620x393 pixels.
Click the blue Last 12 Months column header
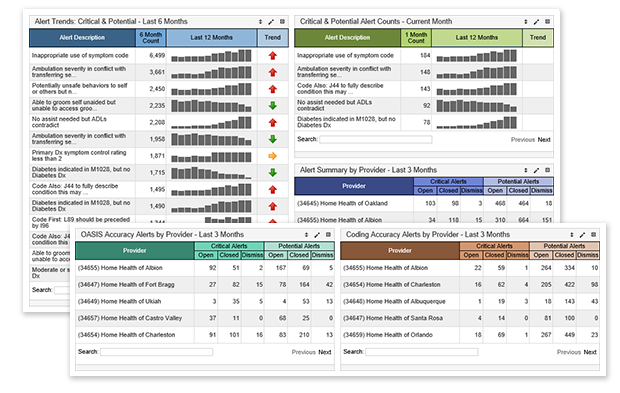212,38
